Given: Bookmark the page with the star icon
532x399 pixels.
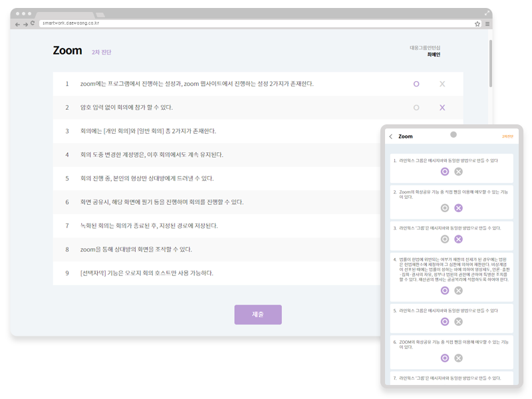Looking at the screenshot, I should 477,24.
